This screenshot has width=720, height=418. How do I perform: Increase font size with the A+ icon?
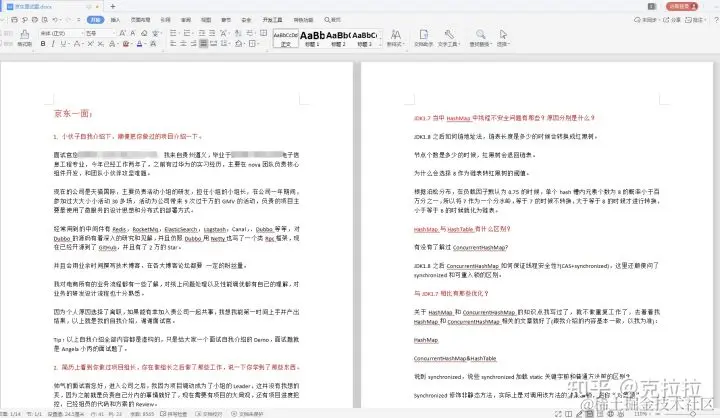tap(123, 33)
